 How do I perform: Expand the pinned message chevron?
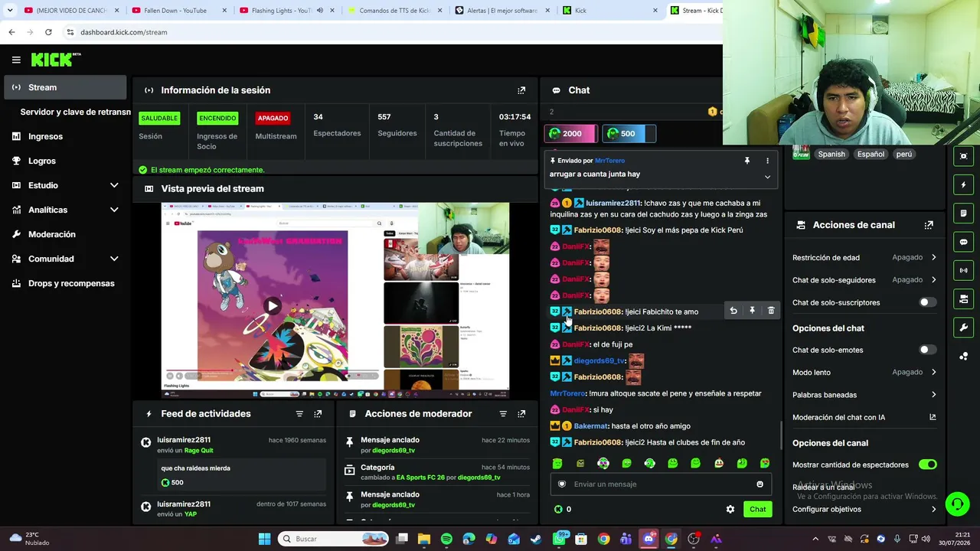(x=767, y=177)
